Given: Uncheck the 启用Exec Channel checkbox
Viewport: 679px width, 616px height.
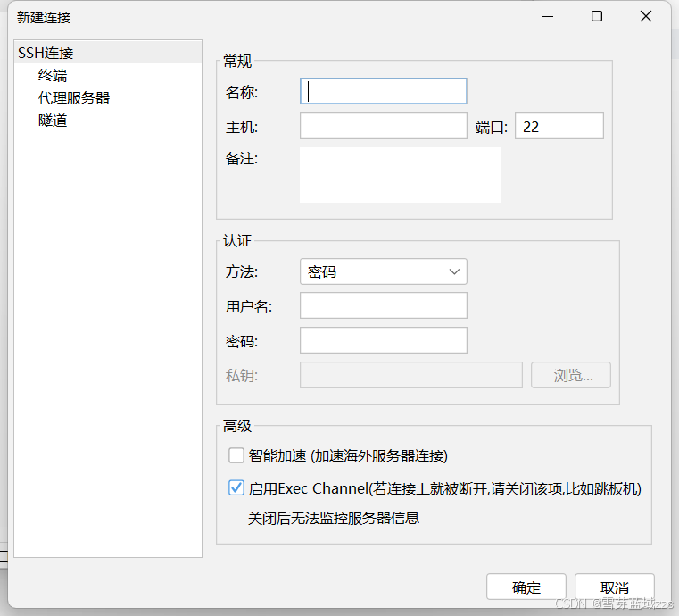Looking at the screenshot, I should [x=236, y=488].
